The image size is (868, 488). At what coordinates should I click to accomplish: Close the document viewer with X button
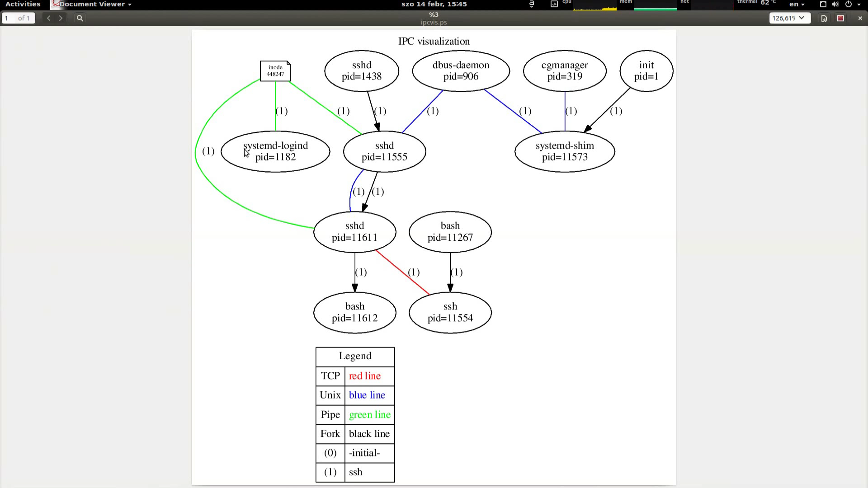860,18
